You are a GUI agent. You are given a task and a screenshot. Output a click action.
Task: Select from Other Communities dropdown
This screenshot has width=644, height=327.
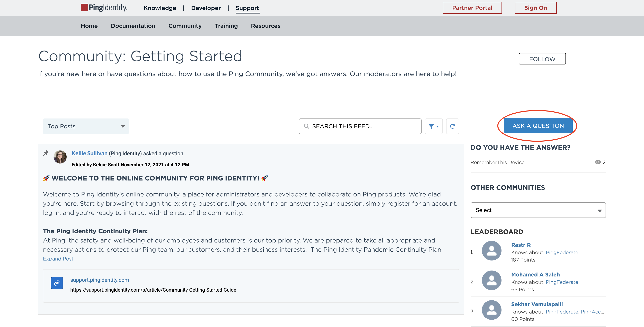coord(538,210)
